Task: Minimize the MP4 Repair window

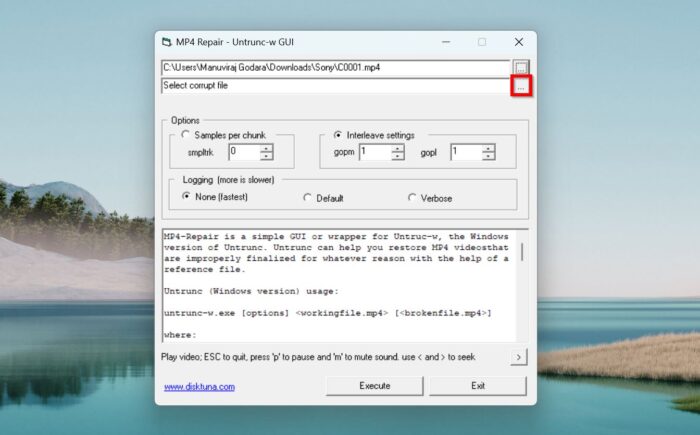Action: click(446, 42)
